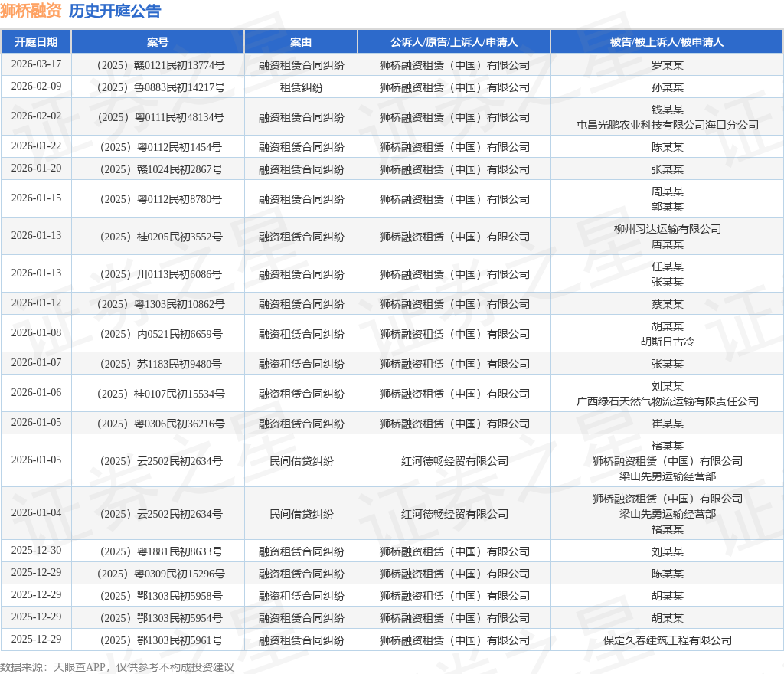Click case number 鄂1303民初5961号
The width and height of the screenshot is (784, 674).
[x=161, y=640]
